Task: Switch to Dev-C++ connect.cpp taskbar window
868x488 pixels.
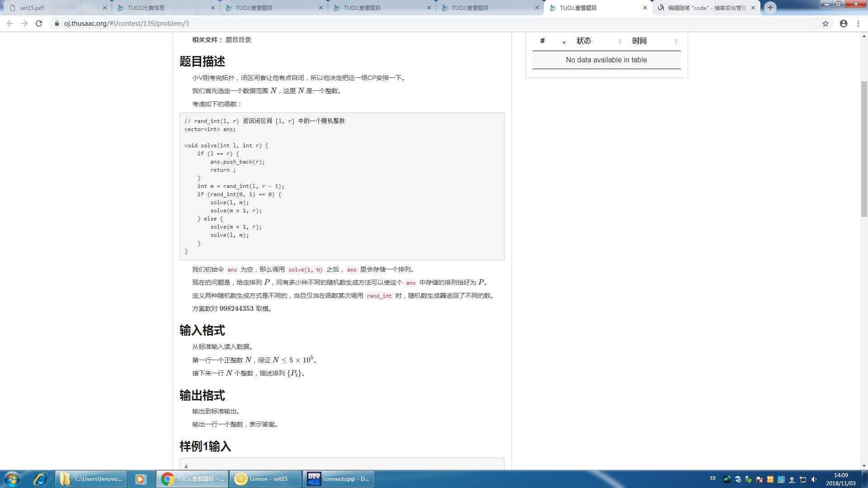Action: [339, 479]
